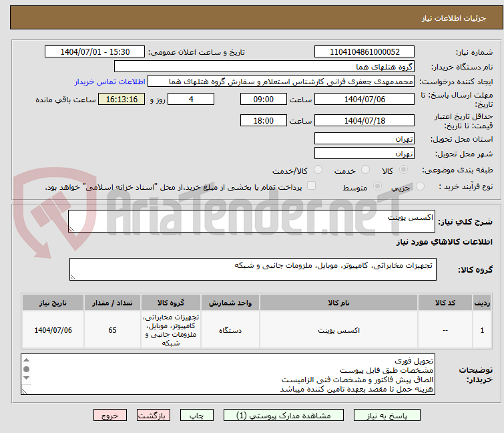504x433 pixels.
Task: Select the خدمت radio button
Action: pos(365,169)
